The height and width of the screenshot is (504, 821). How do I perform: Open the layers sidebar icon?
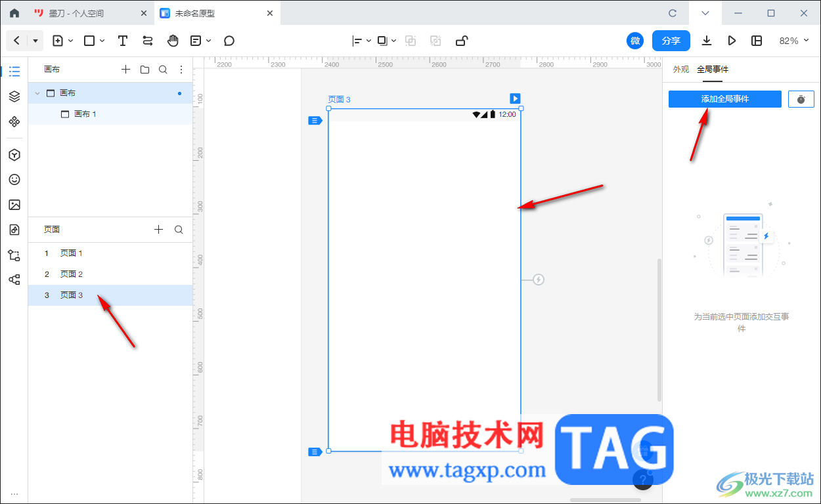[14, 96]
